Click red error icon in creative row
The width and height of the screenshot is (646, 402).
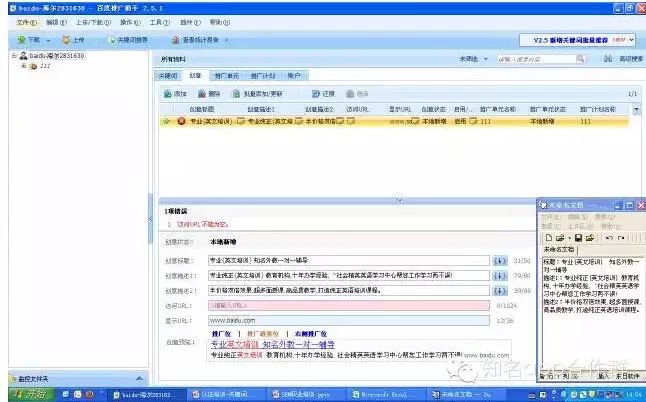(x=181, y=121)
